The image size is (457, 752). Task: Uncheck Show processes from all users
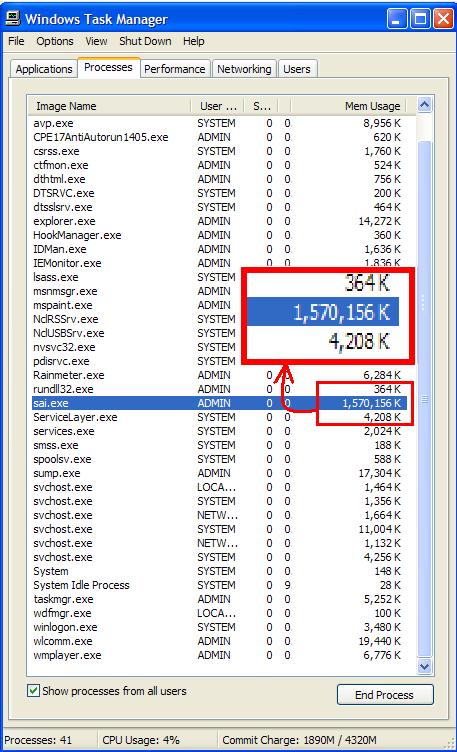pyautogui.click(x=34, y=691)
